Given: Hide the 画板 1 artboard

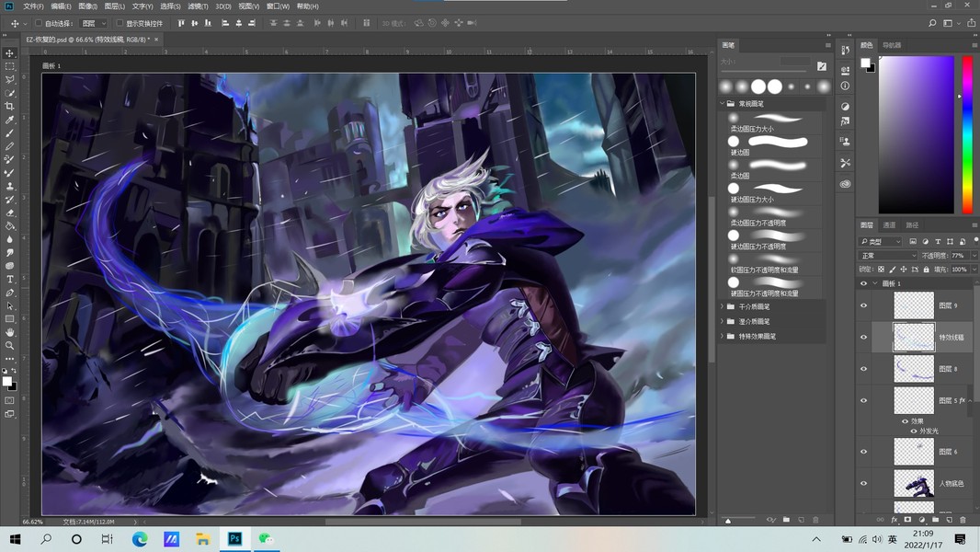Looking at the screenshot, I should tap(864, 283).
